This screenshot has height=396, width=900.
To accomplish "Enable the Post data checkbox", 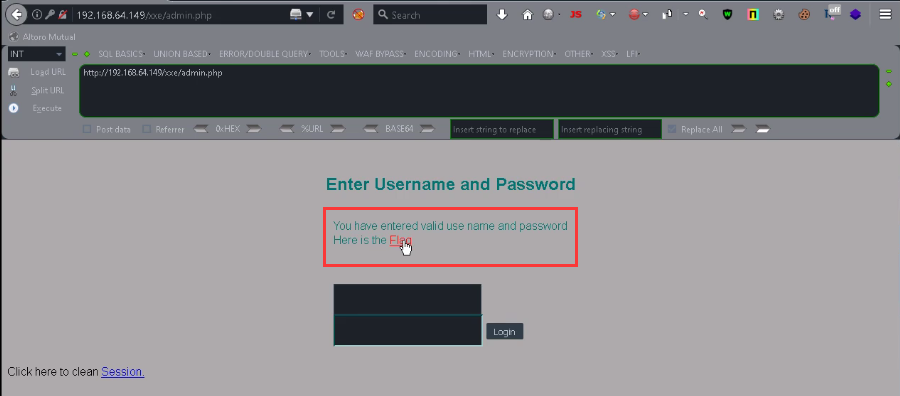I will point(87,129).
